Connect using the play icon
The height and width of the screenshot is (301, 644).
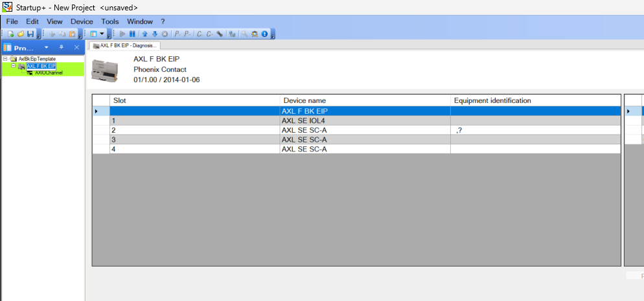pyautogui.click(x=122, y=34)
